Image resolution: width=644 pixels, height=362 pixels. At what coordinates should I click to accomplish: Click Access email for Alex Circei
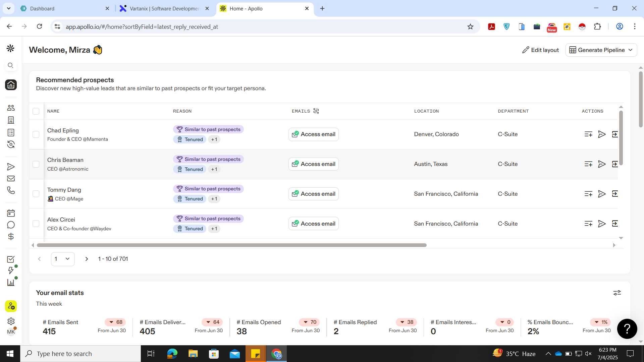pos(314,224)
